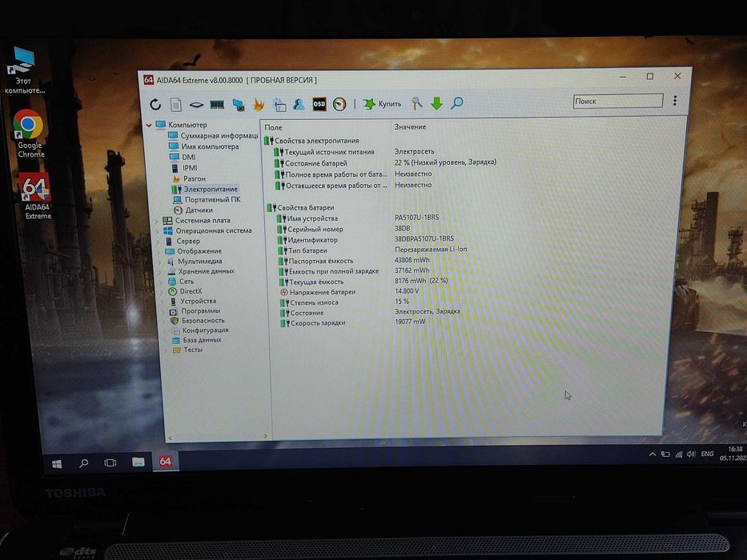Click the green download update arrow
747x560 pixels.
click(436, 103)
